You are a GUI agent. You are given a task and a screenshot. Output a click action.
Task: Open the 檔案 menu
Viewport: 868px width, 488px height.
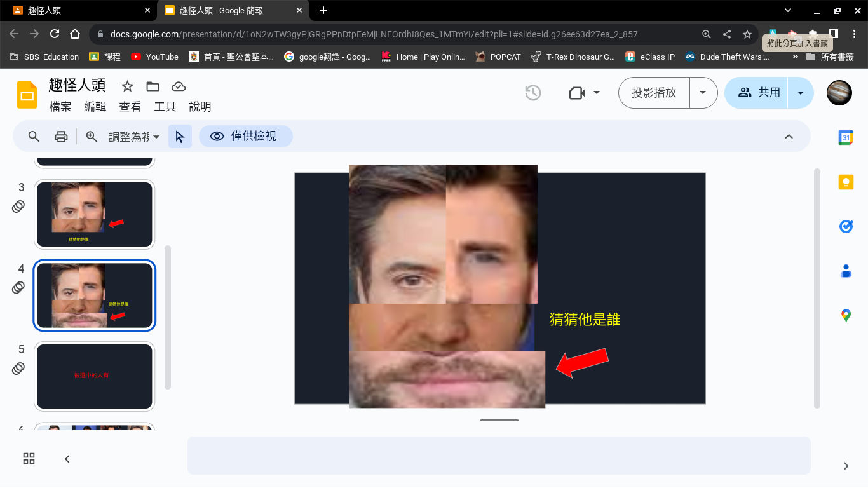pos(60,107)
